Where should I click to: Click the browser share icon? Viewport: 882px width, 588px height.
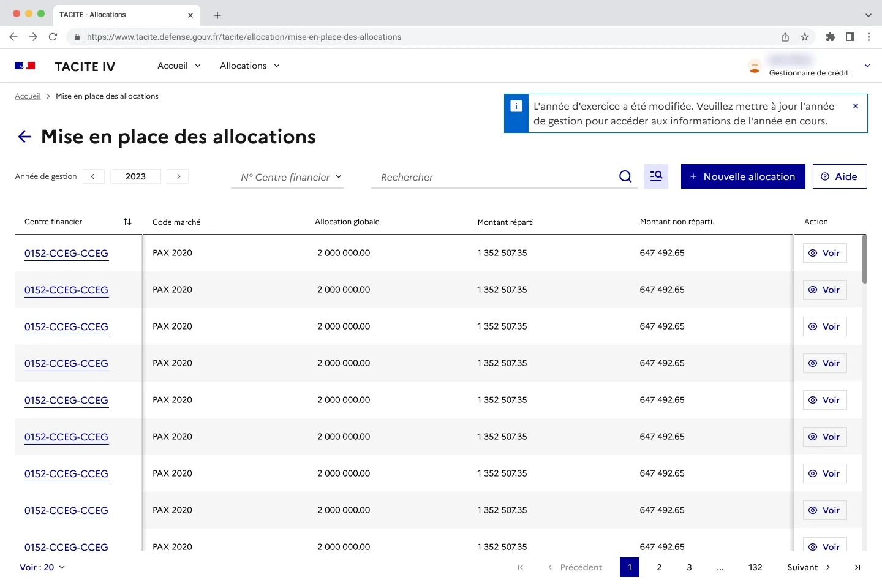pyautogui.click(x=785, y=37)
